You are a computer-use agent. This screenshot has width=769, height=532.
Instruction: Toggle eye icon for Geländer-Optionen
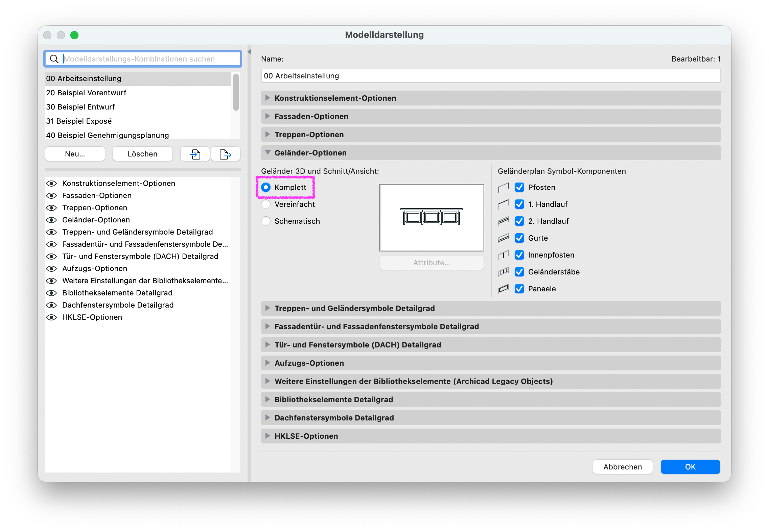coord(51,220)
